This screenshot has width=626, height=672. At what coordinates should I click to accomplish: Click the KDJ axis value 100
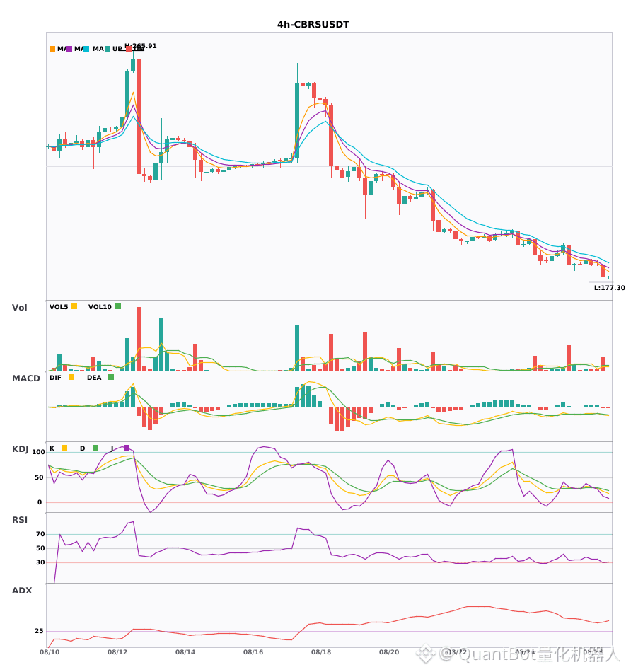click(38, 452)
